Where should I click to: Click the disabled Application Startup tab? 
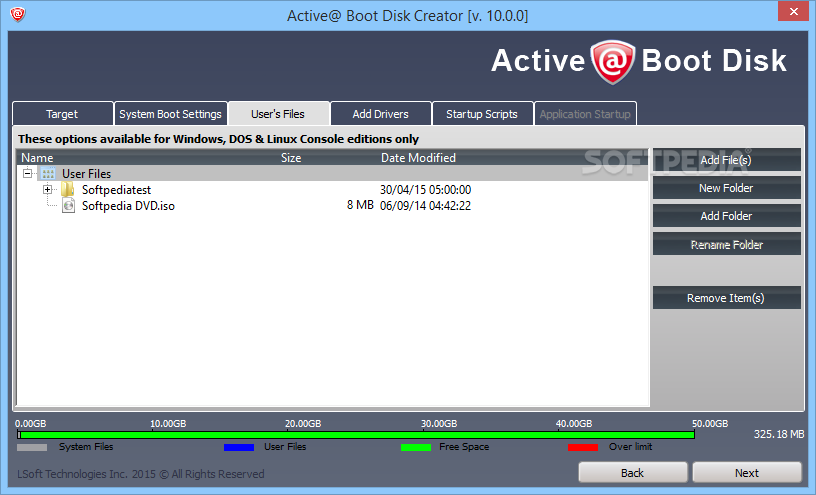[x=585, y=113]
